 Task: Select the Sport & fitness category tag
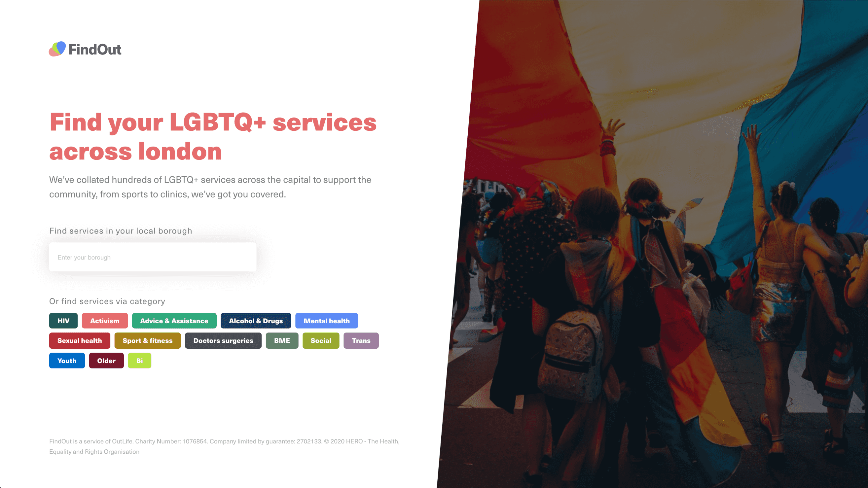coord(148,340)
